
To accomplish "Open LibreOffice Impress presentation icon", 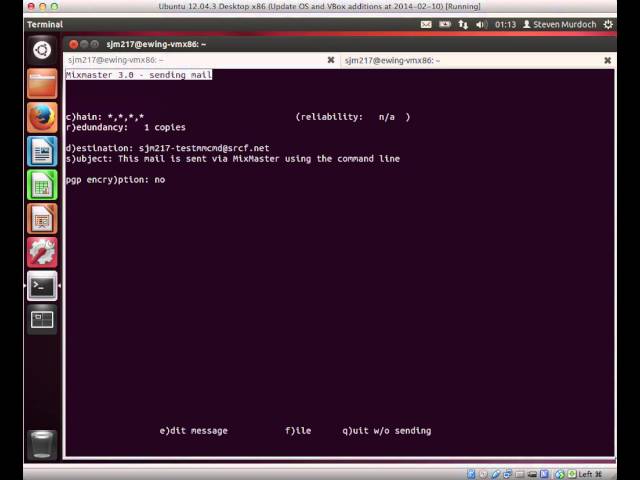I will 42,219.
